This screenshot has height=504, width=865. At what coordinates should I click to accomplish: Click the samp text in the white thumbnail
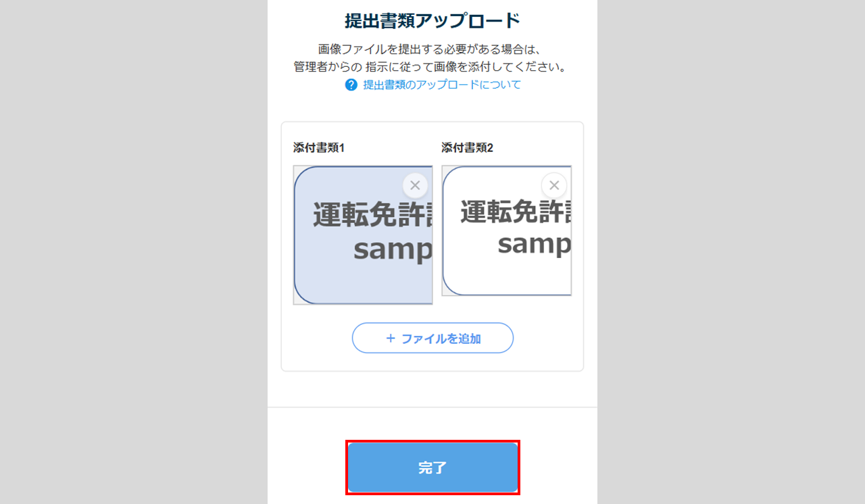(x=534, y=243)
